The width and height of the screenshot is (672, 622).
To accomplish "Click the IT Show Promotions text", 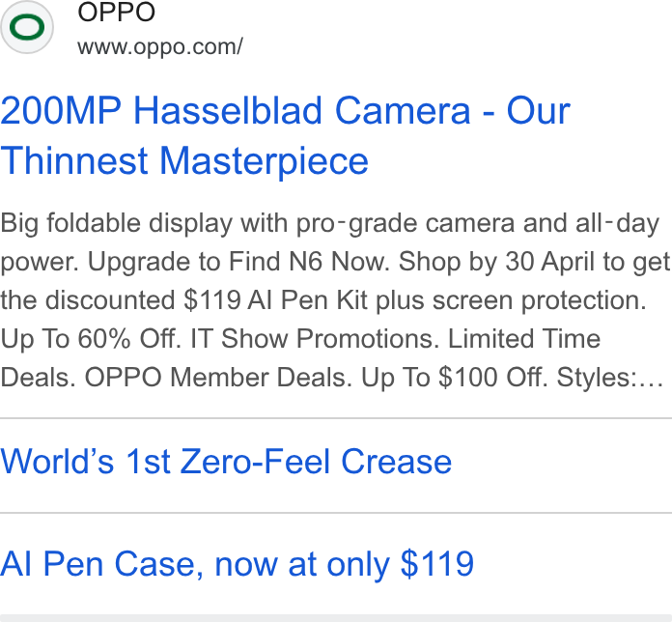I will (x=316, y=339).
